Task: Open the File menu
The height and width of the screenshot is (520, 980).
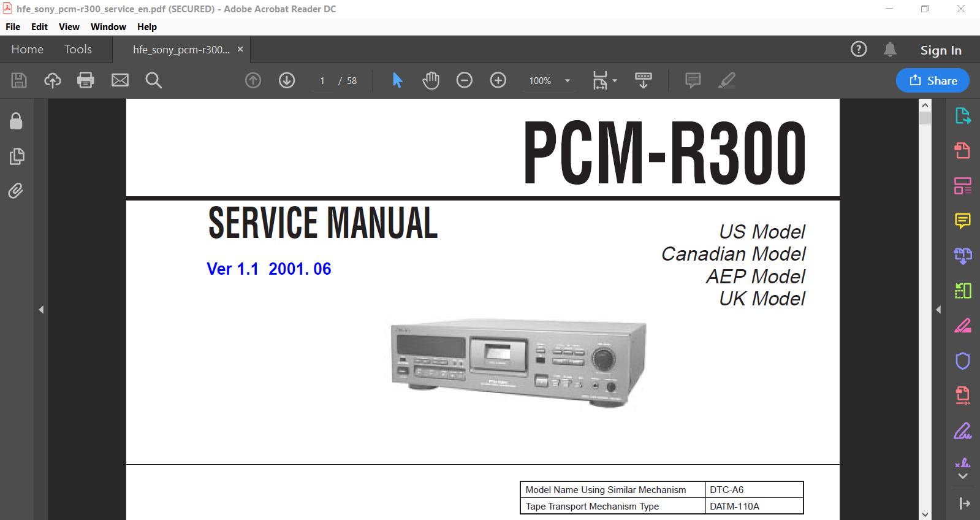Action: pos(13,27)
